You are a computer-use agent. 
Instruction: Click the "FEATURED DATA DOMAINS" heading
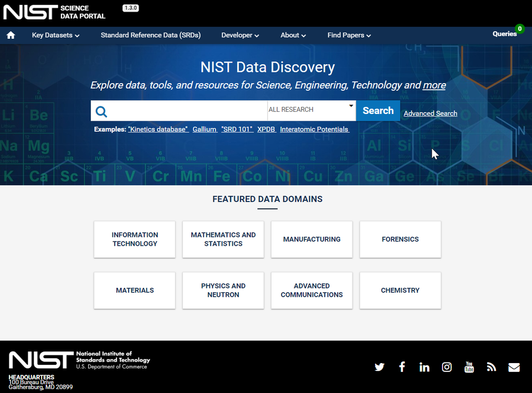click(x=267, y=199)
